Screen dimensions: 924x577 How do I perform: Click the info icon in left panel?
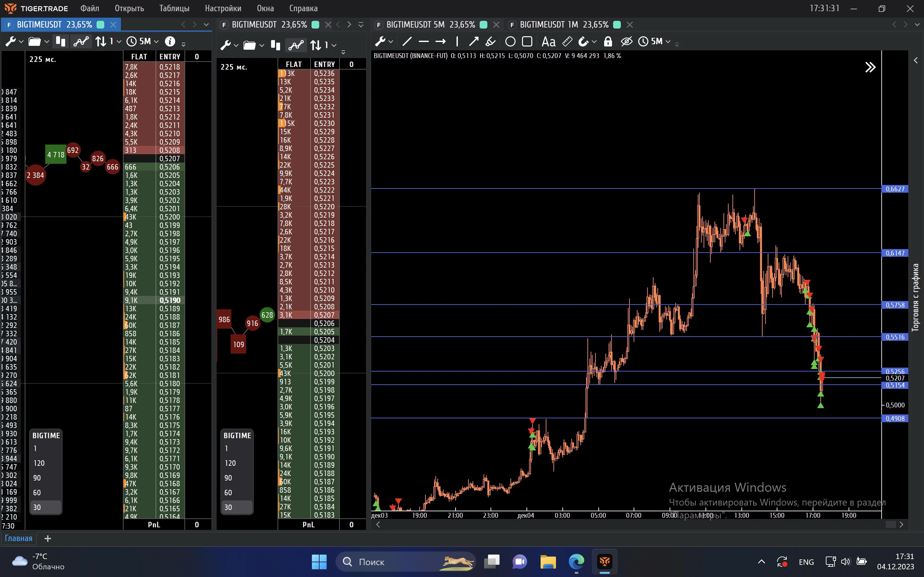pyautogui.click(x=170, y=41)
